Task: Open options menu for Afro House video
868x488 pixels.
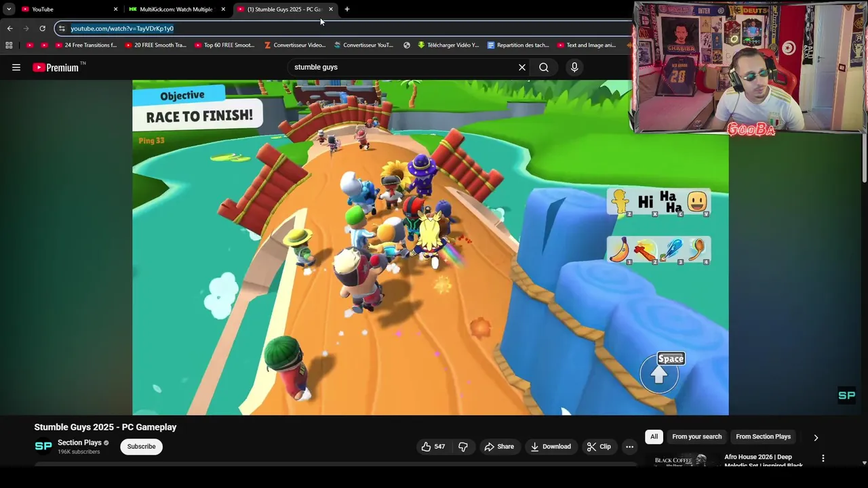Action: 823,459
